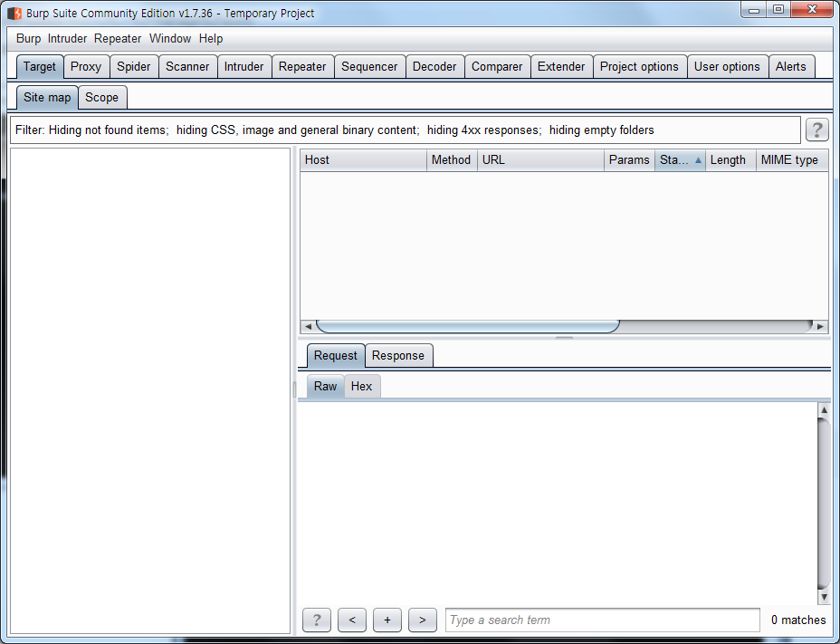Viewport: 840px width, 644px height.
Task: Switch to the Comparer tab
Action: point(497,66)
